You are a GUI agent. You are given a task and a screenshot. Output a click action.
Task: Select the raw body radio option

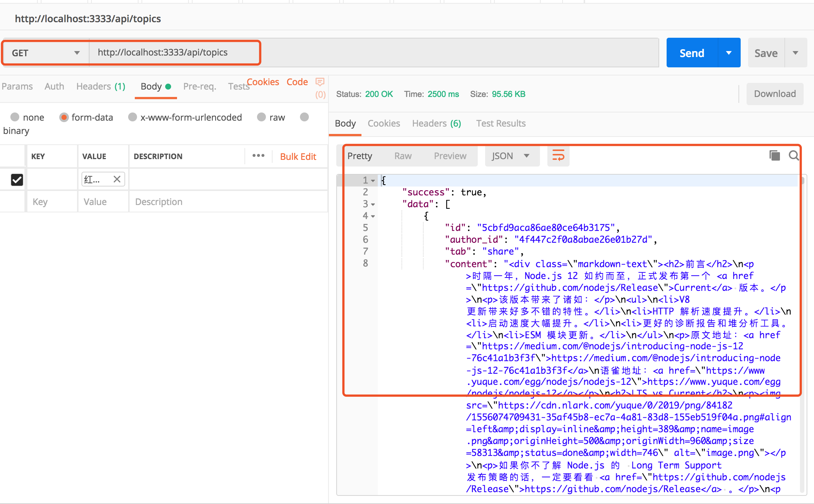[x=261, y=117]
